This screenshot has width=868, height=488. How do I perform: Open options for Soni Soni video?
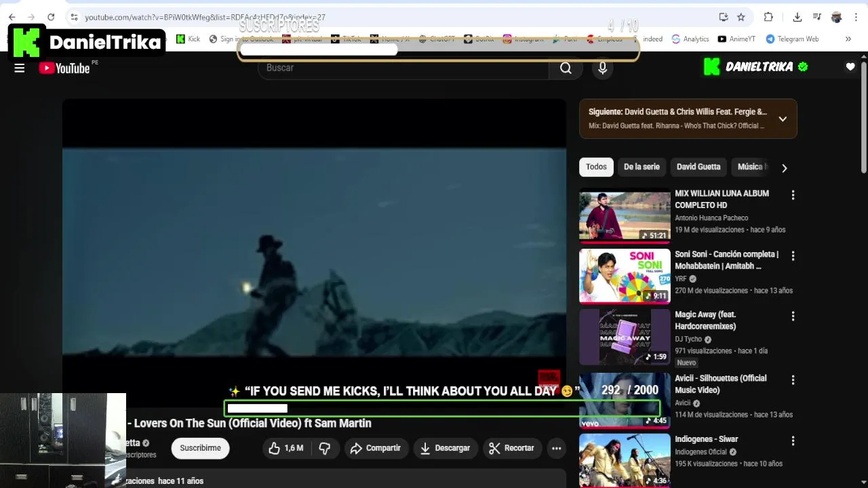click(x=793, y=256)
